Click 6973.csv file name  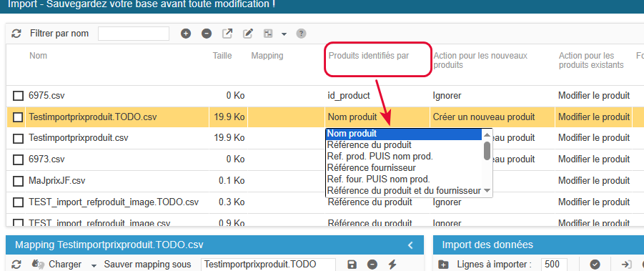pos(47,159)
